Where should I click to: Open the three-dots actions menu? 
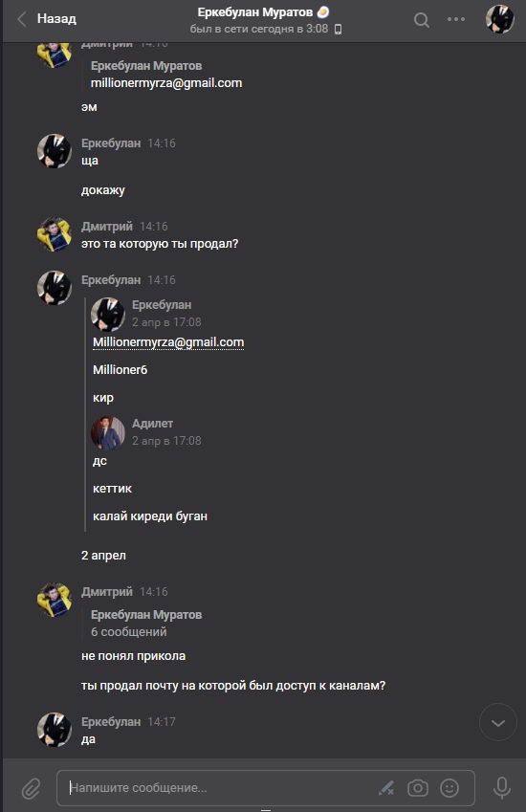point(456,19)
